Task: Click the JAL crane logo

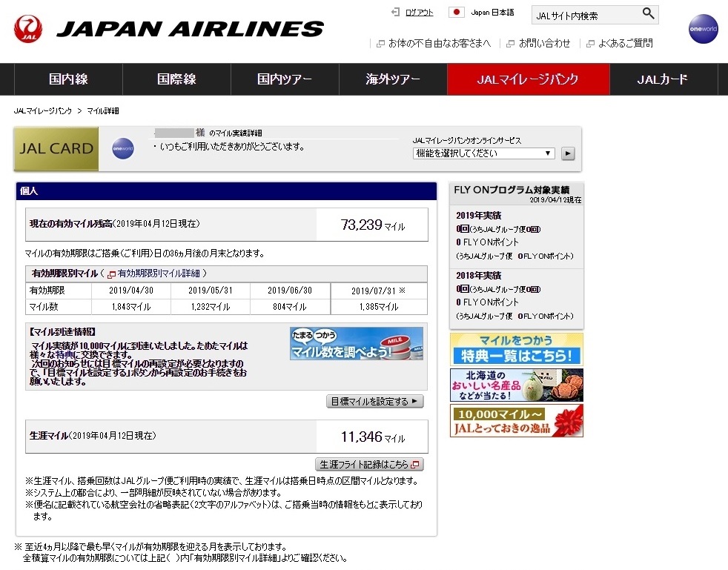Action: (x=28, y=29)
